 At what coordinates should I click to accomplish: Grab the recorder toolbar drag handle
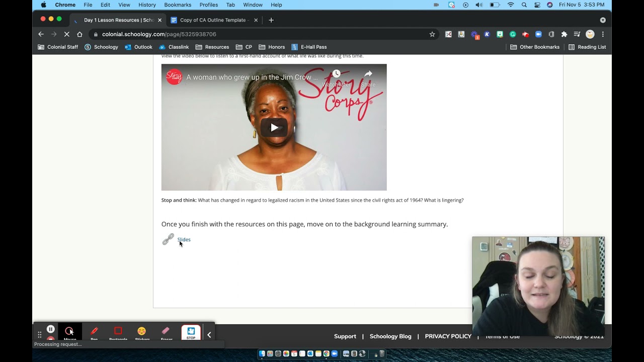click(39, 334)
